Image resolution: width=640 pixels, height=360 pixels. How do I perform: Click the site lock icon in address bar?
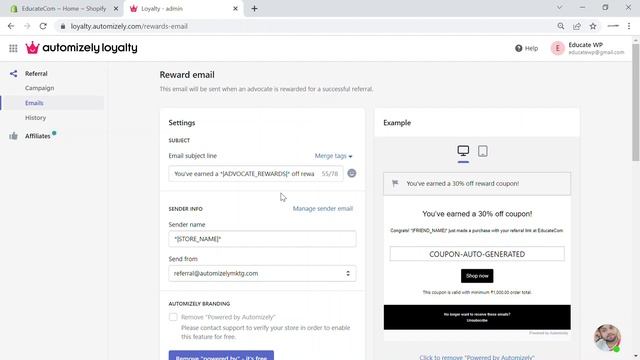click(62, 26)
